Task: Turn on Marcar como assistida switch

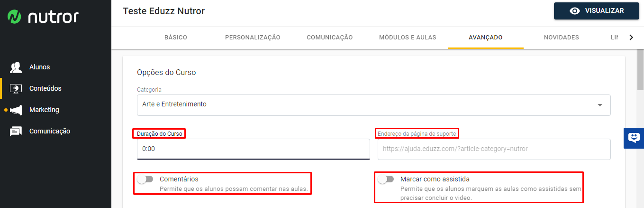Action: coord(386,180)
